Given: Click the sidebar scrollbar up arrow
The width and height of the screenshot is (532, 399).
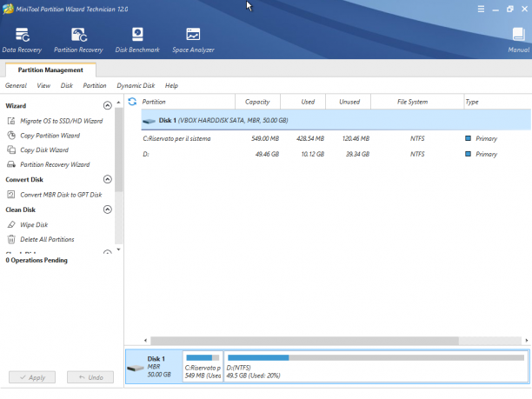Looking at the screenshot, I should tap(118, 102).
